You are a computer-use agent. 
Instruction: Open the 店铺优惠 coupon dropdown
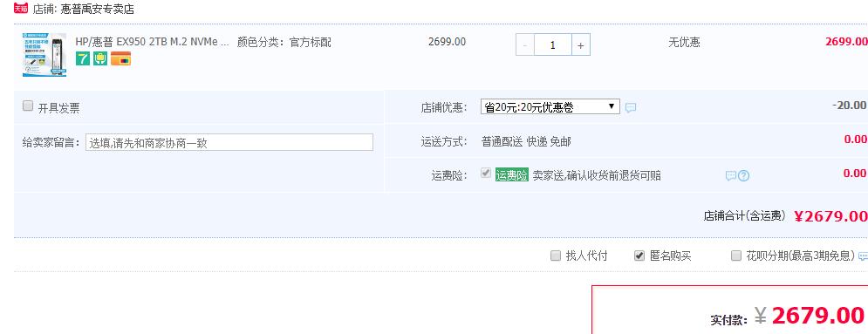(x=550, y=106)
